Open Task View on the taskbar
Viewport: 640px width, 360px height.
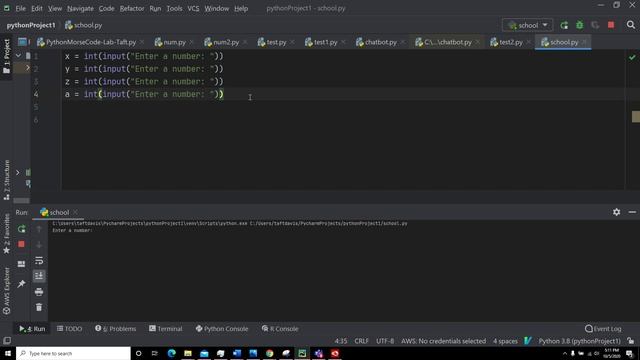coord(155,353)
